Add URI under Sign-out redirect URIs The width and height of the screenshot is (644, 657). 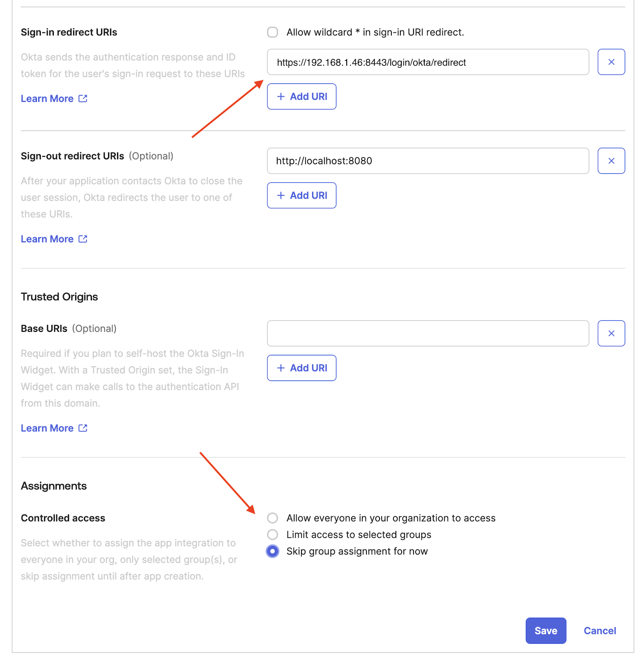pyautogui.click(x=301, y=195)
